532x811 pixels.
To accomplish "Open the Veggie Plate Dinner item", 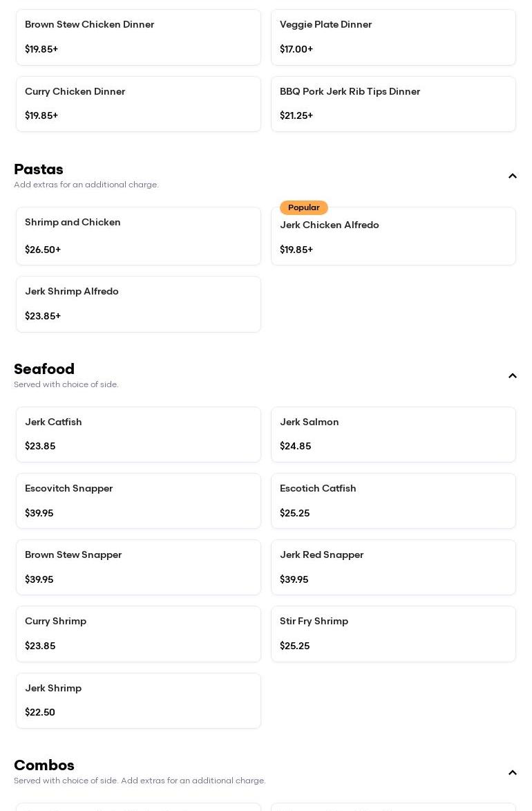I will coord(393,37).
